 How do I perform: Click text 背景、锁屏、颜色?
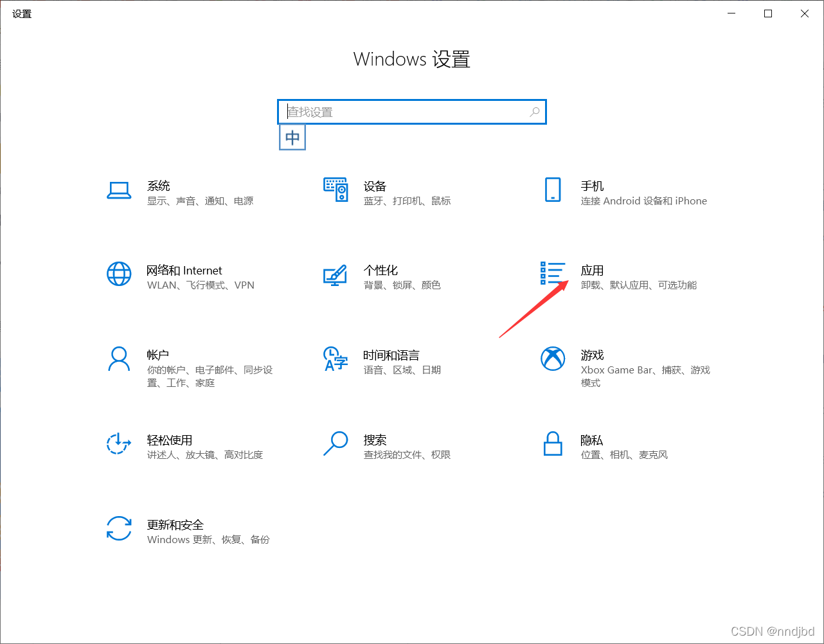pos(402,285)
